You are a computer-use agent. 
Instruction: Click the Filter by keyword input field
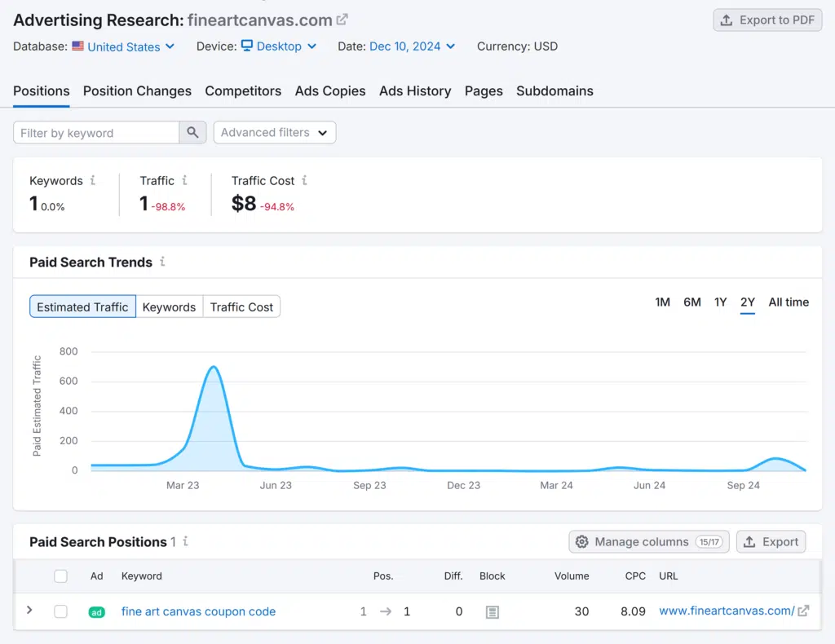[96, 133]
